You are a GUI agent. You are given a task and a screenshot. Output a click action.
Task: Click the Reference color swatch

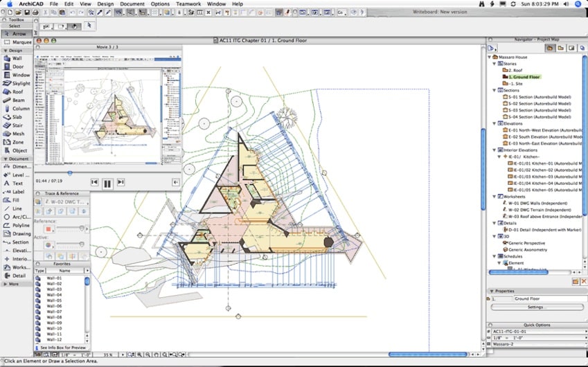click(48, 229)
